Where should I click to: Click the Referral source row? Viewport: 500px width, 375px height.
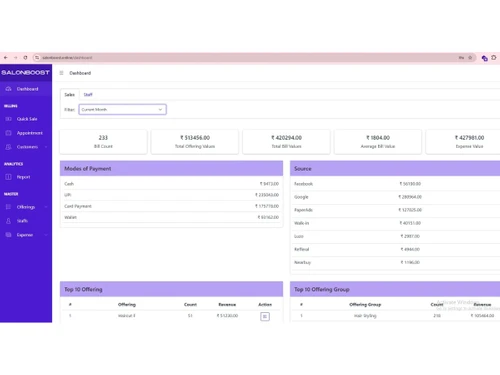tap(395, 249)
